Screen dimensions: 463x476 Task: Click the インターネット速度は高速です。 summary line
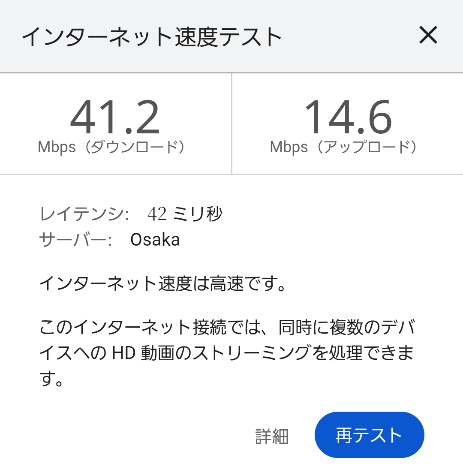[163, 283]
